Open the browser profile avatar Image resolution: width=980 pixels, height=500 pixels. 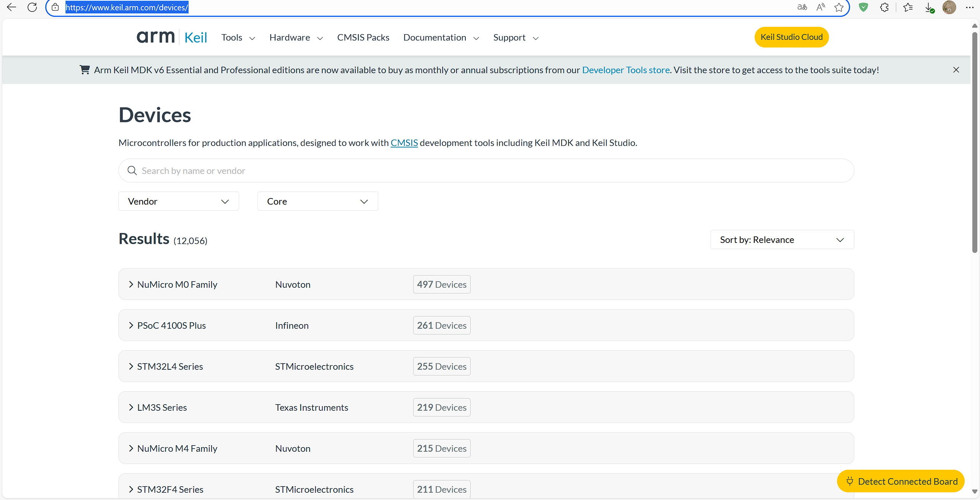(949, 7)
